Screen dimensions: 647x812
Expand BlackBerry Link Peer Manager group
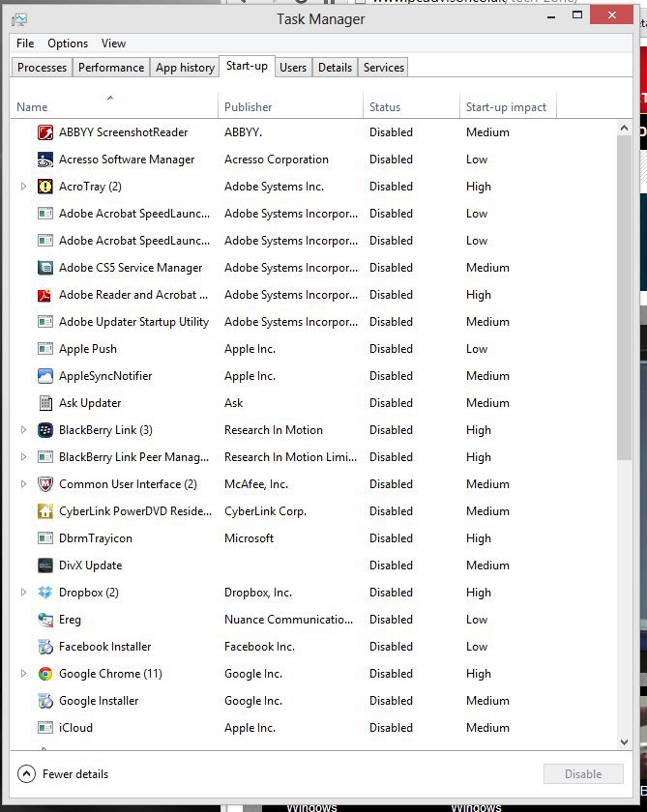23,456
